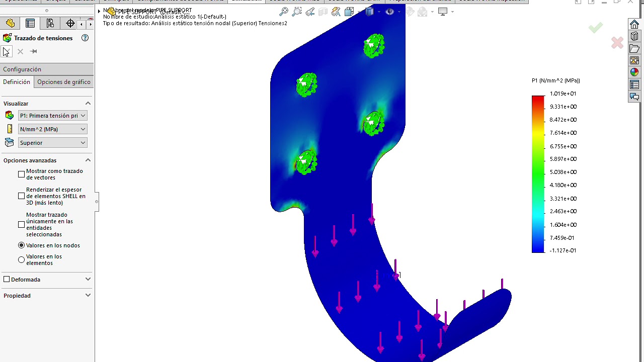Click the legend value 5.038e+00
Screen dimensions: 644x362
pyautogui.click(x=563, y=172)
